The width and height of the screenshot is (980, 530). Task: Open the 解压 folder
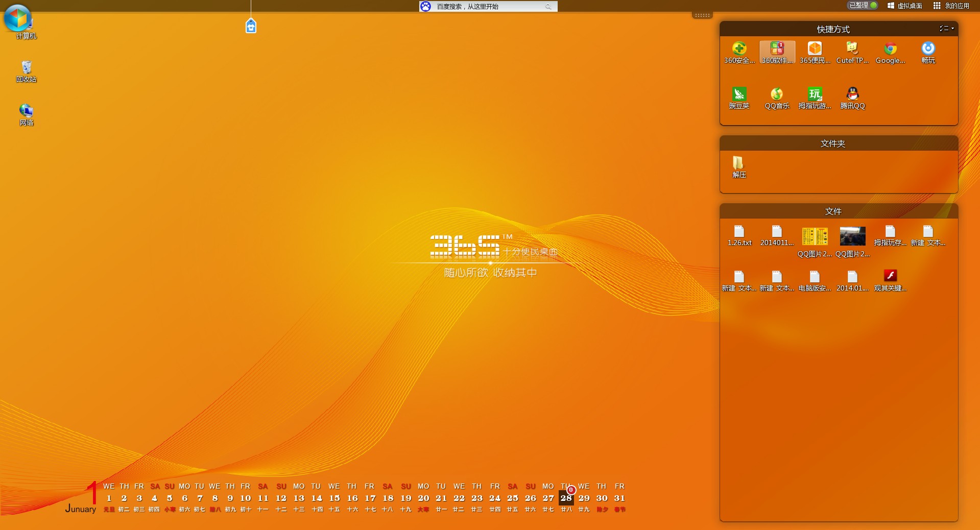pos(739,167)
